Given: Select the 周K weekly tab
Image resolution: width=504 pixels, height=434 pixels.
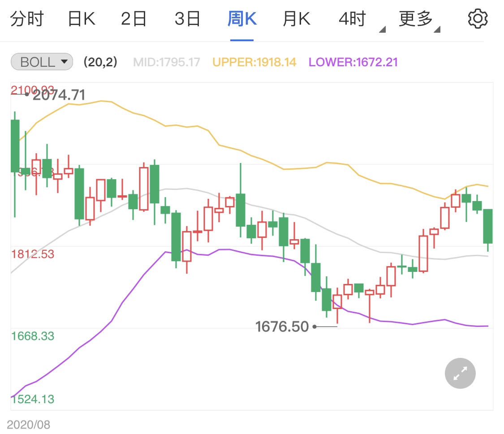Looking at the screenshot, I should (242, 19).
